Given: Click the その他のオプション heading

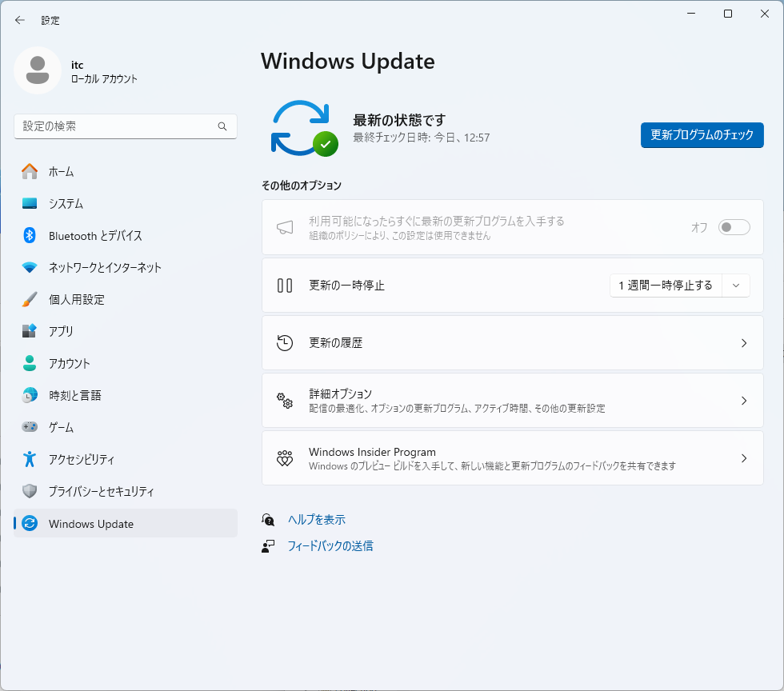Looking at the screenshot, I should click(302, 186).
